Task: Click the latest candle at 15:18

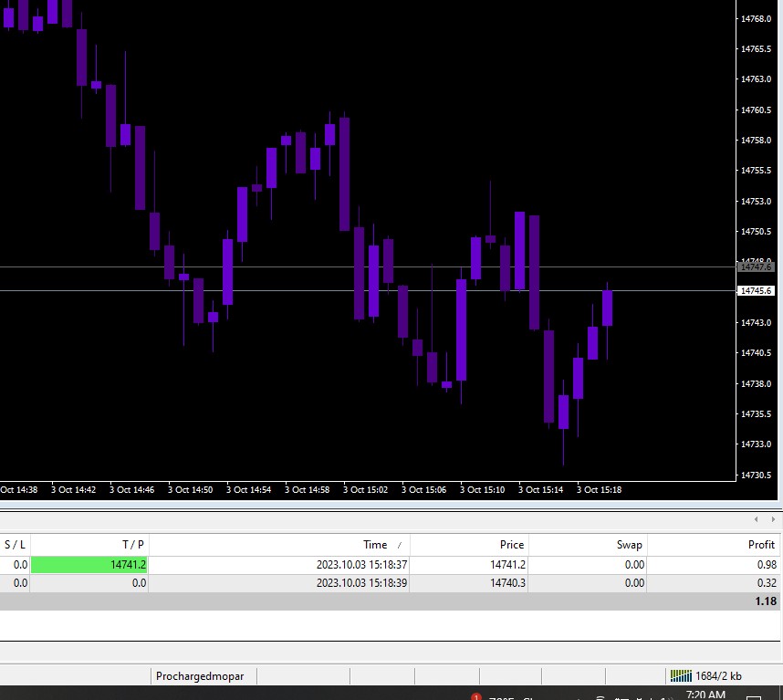Action: (607, 308)
